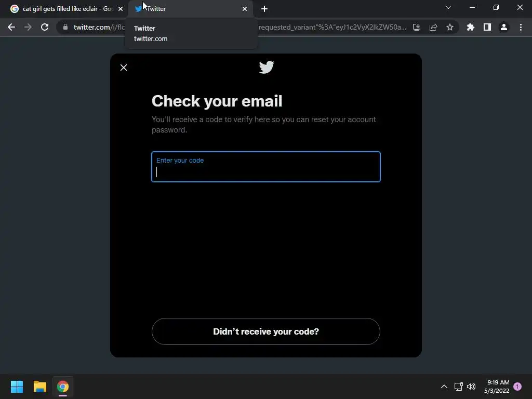Open Chrome three-dot menu

coord(521,27)
